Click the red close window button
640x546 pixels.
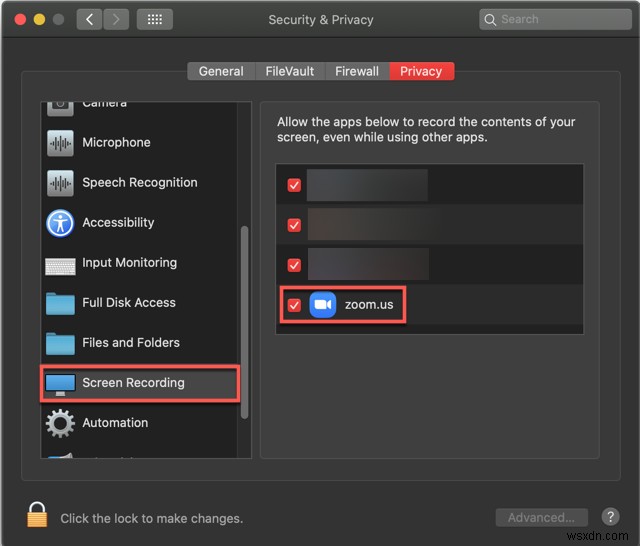20,19
